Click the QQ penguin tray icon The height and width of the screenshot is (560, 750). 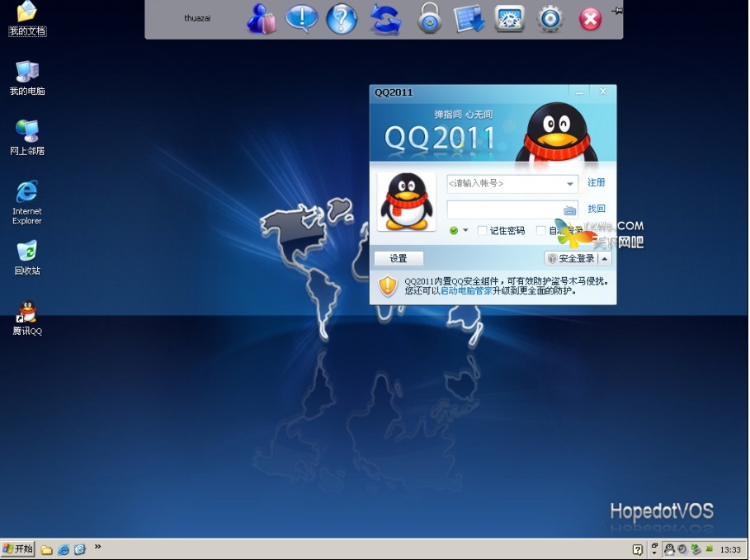click(670, 549)
